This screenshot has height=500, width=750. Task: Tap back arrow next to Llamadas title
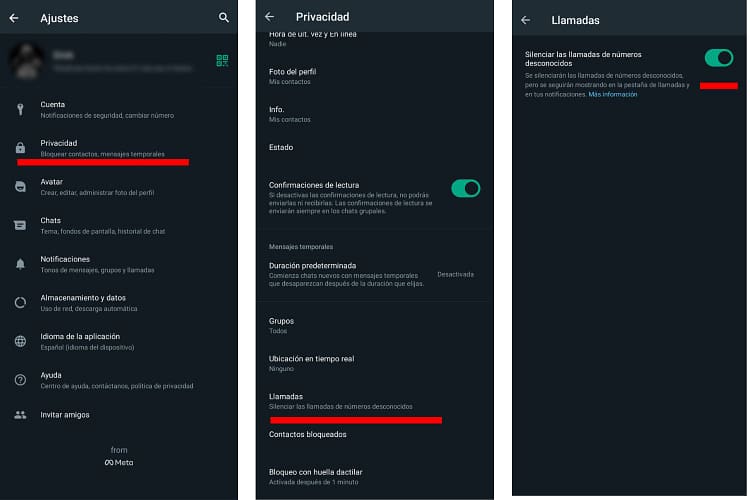point(525,20)
